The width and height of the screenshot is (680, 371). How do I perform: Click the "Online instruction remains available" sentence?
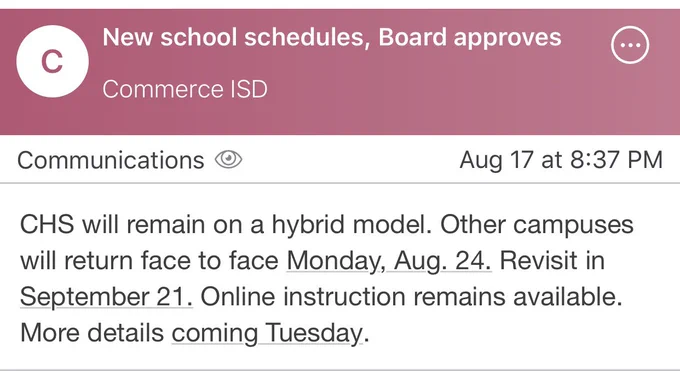pos(412,297)
